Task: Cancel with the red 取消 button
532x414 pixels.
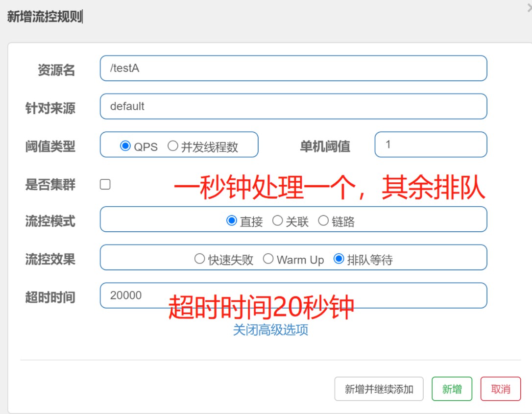Action: [x=501, y=389]
